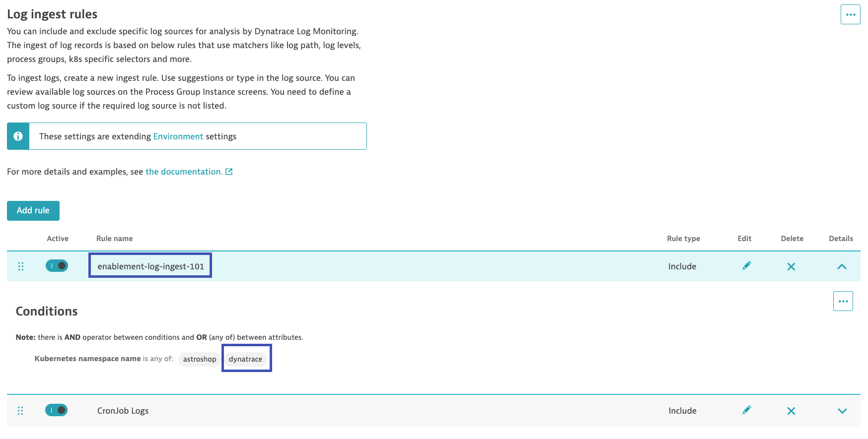Click the dynatrace namespace chip

tap(245, 359)
